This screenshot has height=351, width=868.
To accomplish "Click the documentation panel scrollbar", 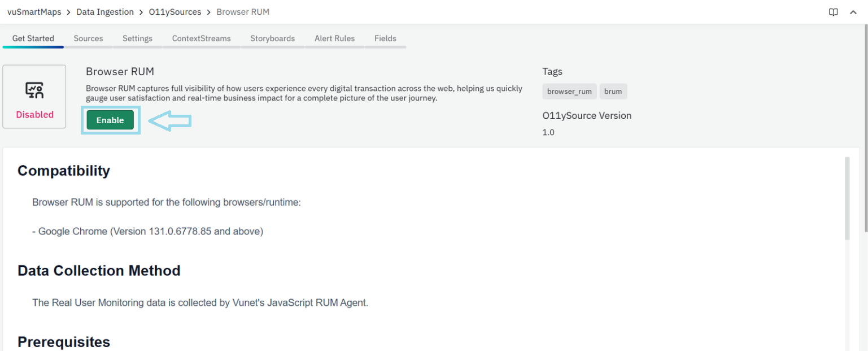I will pyautogui.click(x=847, y=198).
